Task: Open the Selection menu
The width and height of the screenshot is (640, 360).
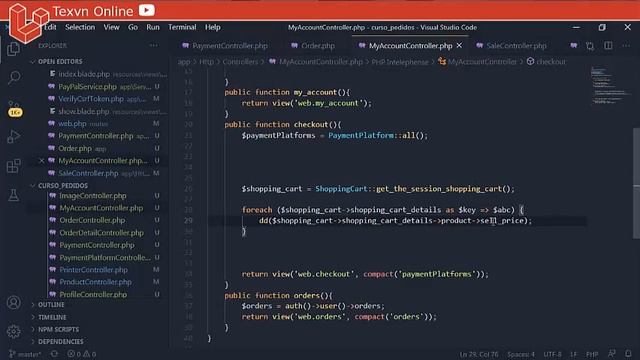Action: point(80,27)
